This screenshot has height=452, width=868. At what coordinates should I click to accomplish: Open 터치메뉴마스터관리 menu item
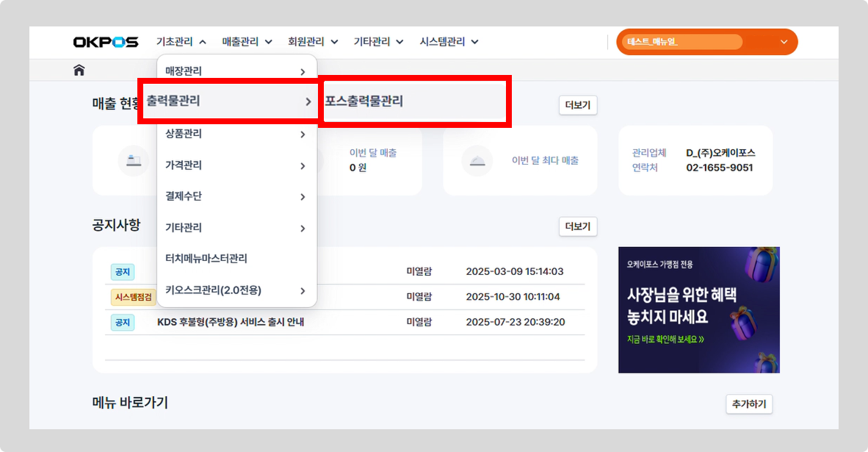tap(206, 259)
